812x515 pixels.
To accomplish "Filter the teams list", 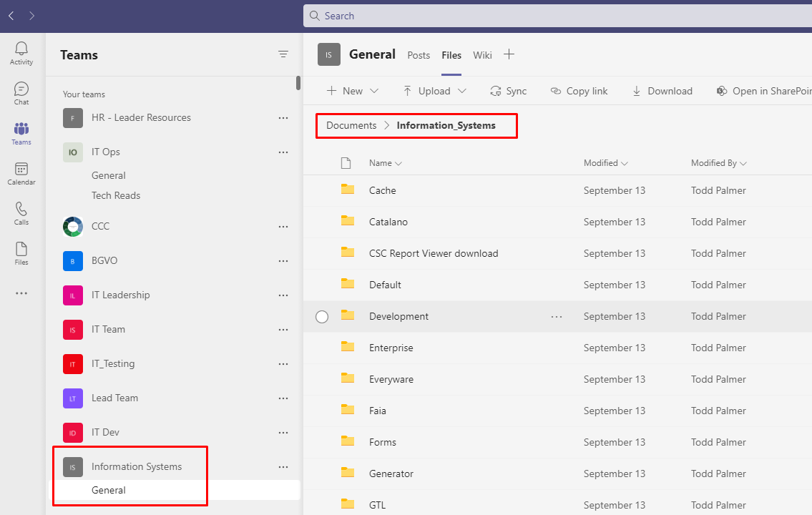I will coord(283,54).
